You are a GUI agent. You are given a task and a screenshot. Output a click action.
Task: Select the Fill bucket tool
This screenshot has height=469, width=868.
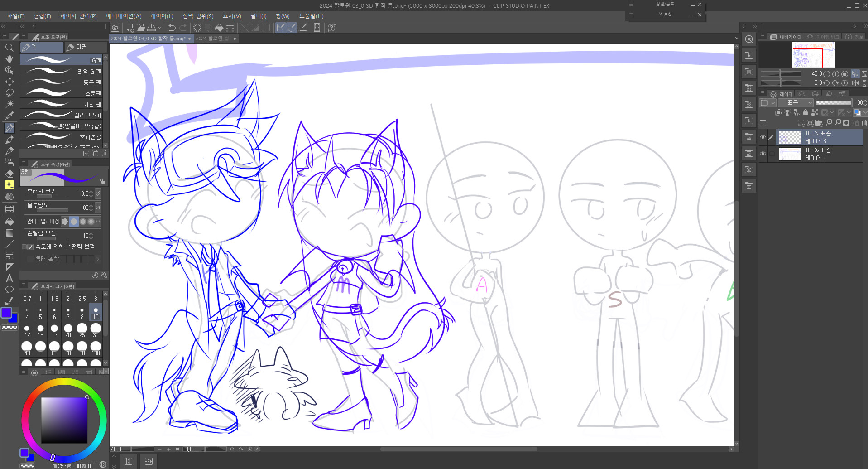[x=9, y=222]
